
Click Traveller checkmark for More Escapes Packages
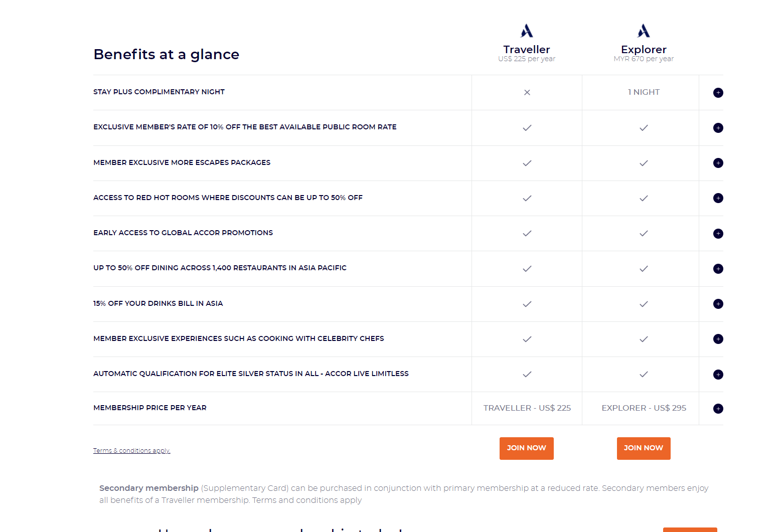(x=527, y=163)
